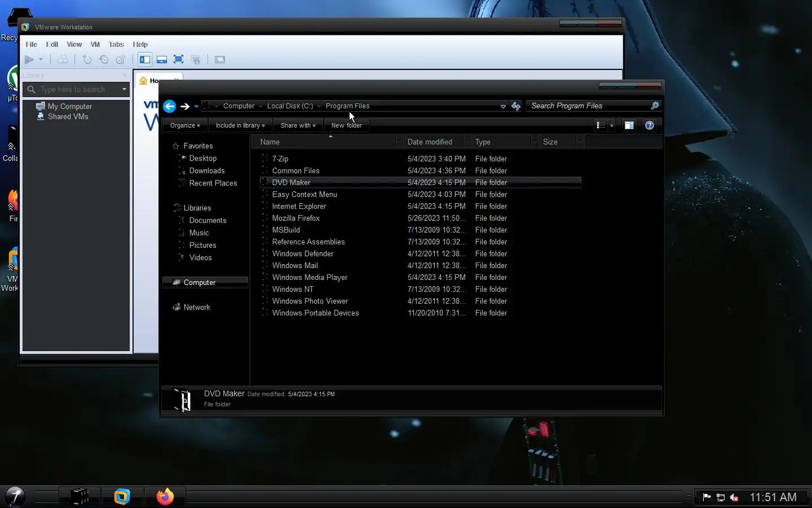Select the Internet Explorer folder
Image resolution: width=812 pixels, height=508 pixels.
coord(420,207)
